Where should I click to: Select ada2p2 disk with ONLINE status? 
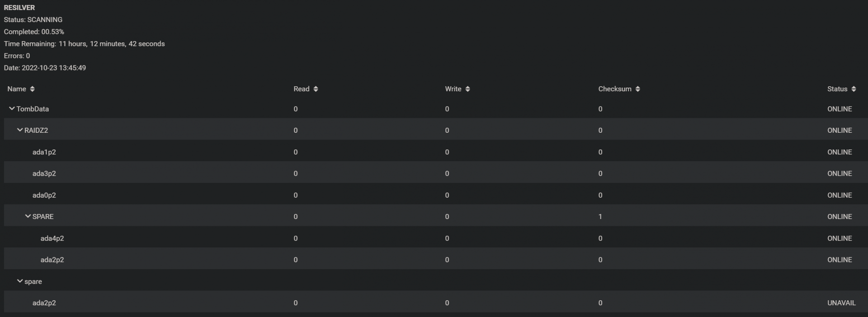436,260
